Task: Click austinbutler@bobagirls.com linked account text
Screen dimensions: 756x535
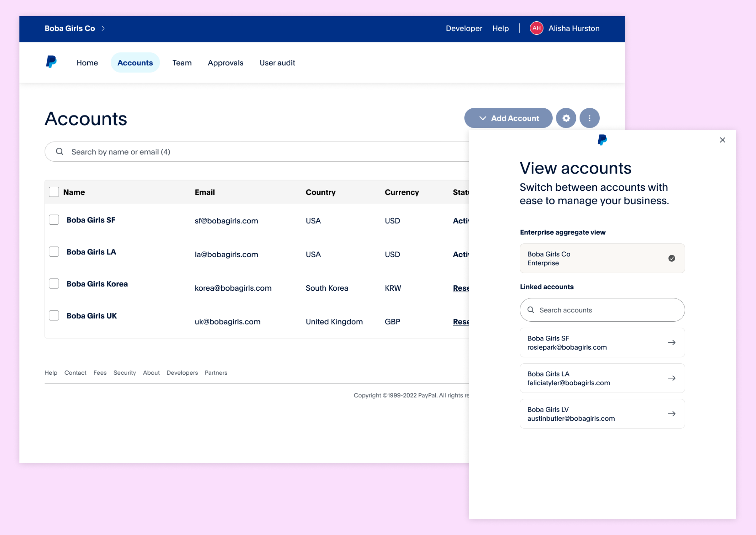Action: (x=571, y=418)
